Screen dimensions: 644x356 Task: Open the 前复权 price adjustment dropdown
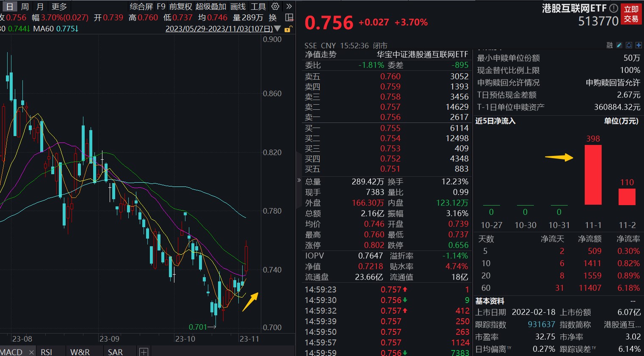click(x=181, y=6)
